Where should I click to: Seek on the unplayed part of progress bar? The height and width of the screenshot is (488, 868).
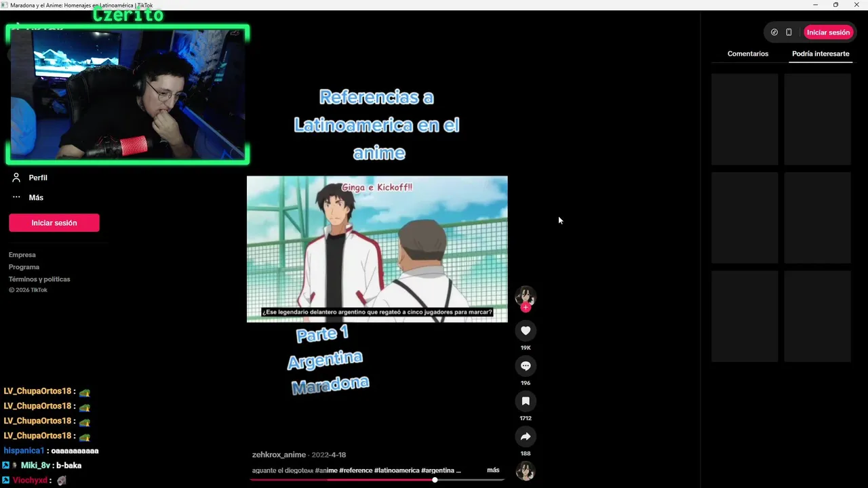click(x=471, y=480)
